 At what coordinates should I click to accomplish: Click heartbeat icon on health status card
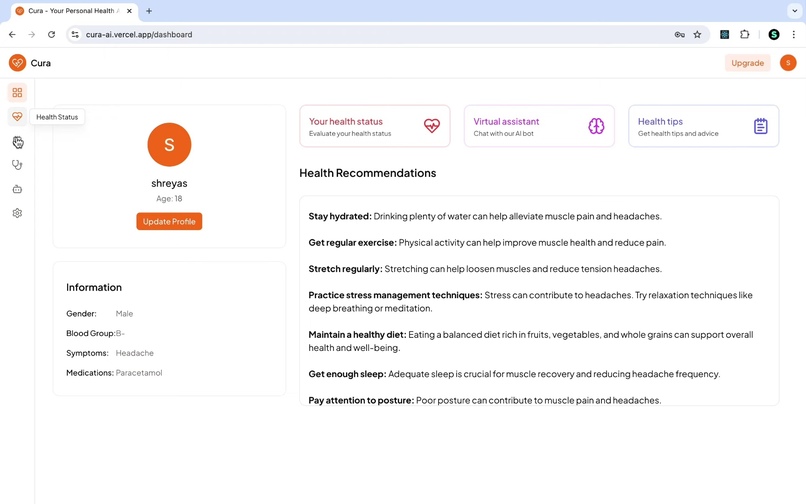click(432, 125)
